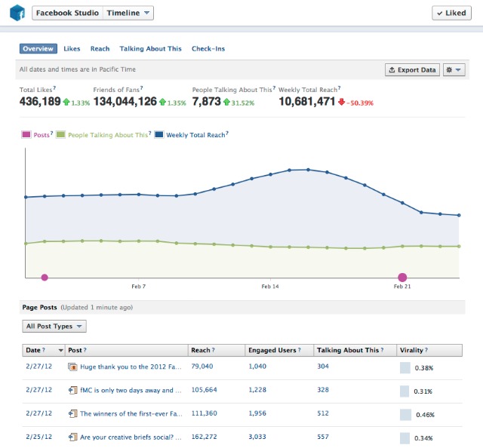Click the Weekly Total Reach value 10,681,471
483x448 pixels.
coord(307,101)
